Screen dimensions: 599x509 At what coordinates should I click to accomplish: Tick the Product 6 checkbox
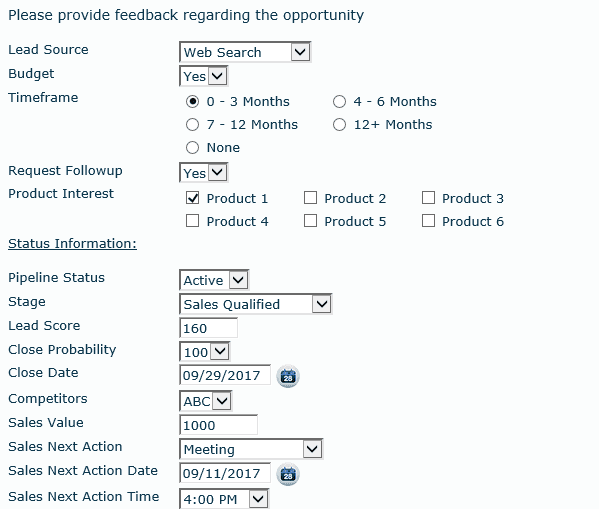(428, 221)
